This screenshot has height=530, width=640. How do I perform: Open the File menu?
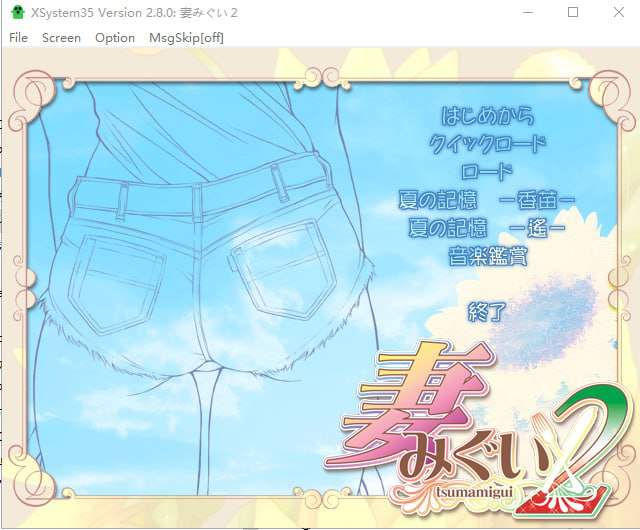coord(18,37)
